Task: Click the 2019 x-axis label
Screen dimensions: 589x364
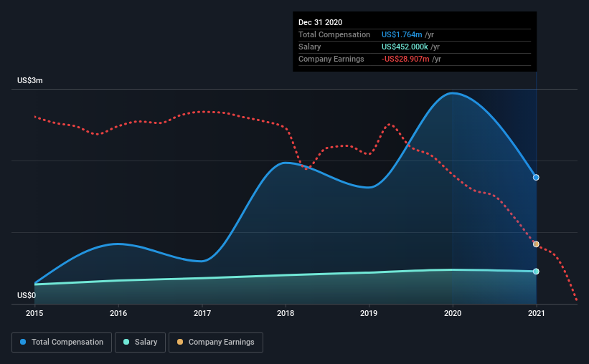Action: click(369, 313)
